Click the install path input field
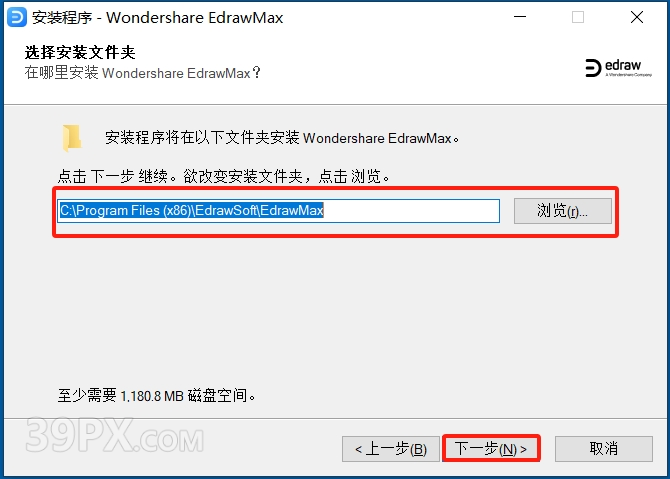The height and width of the screenshot is (479, 670). [279, 211]
